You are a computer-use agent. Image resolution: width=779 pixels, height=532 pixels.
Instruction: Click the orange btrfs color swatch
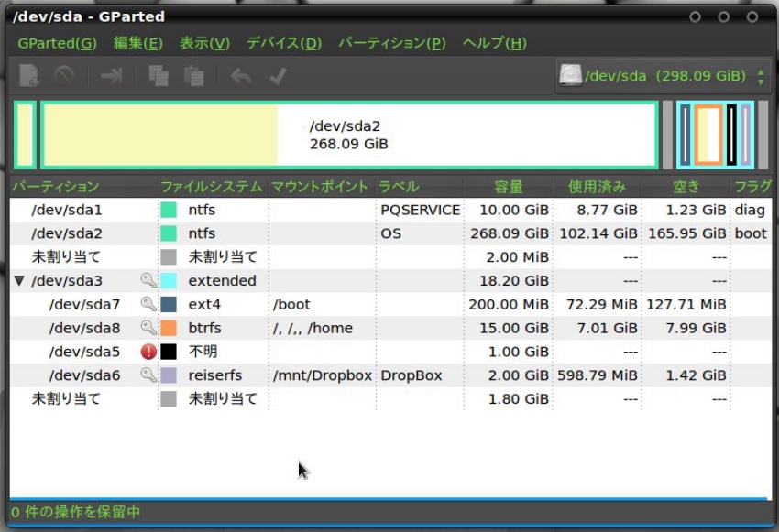169,328
